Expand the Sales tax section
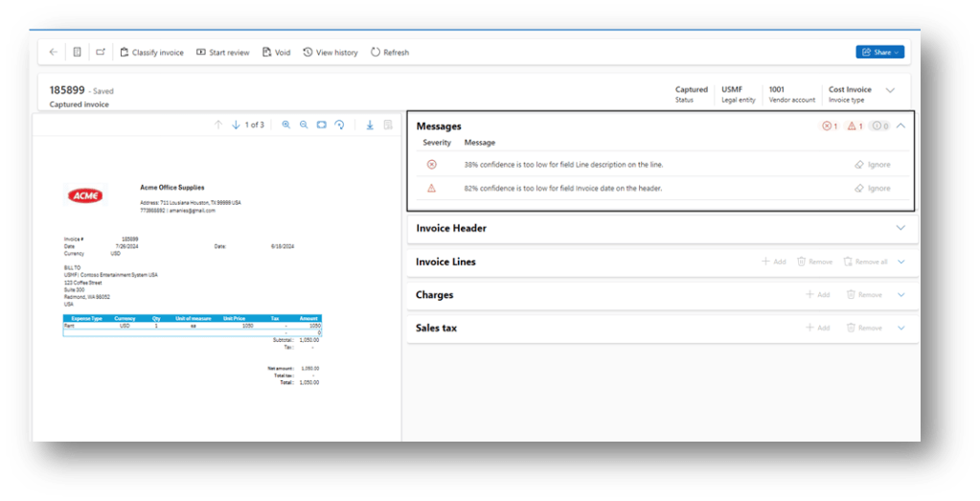The height and width of the screenshot is (501, 980). (x=900, y=328)
